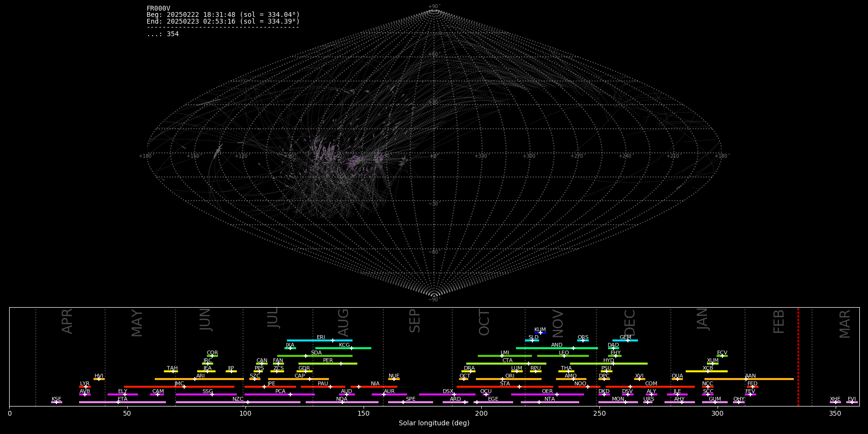Click the PER shower label
The width and height of the screenshot is (868, 434).
click(x=328, y=361)
